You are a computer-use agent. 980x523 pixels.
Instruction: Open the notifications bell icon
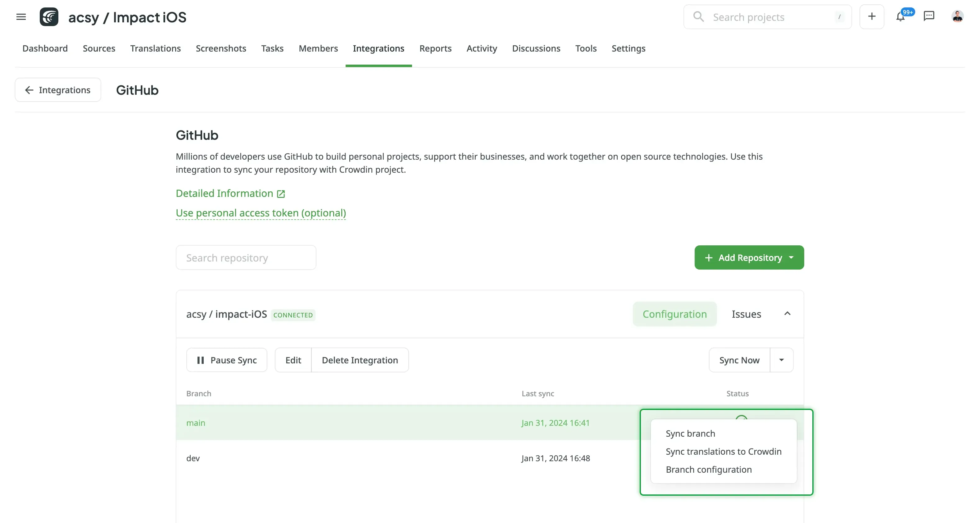click(x=900, y=17)
